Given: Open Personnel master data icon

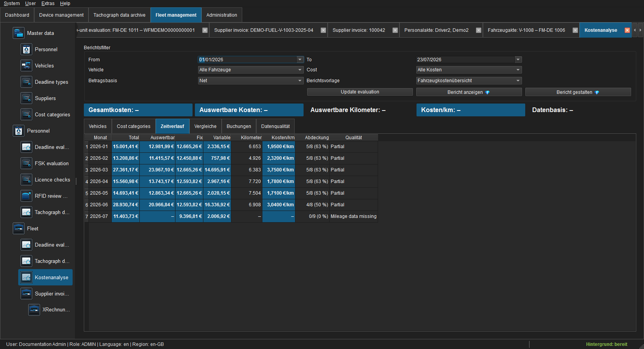Looking at the screenshot, I should click(26, 50).
